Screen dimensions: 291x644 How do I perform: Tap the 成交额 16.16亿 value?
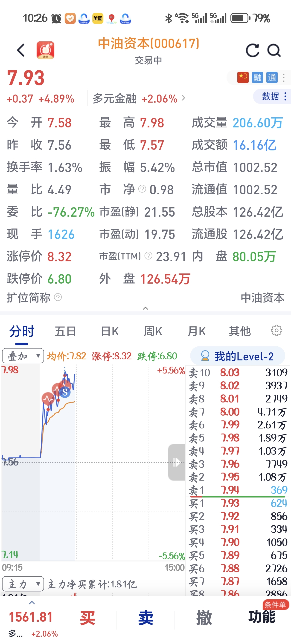[x=255, y=145]
